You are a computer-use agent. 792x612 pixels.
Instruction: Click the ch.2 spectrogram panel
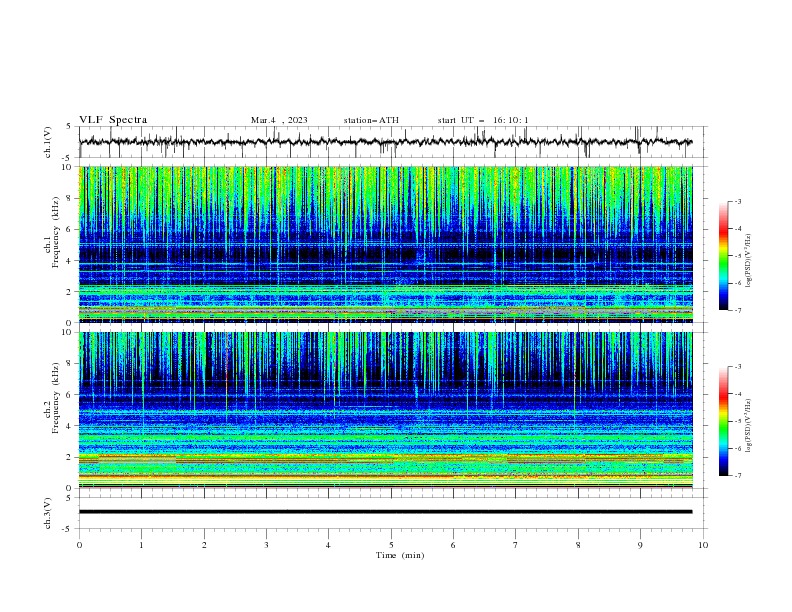[x=386, y=410]
